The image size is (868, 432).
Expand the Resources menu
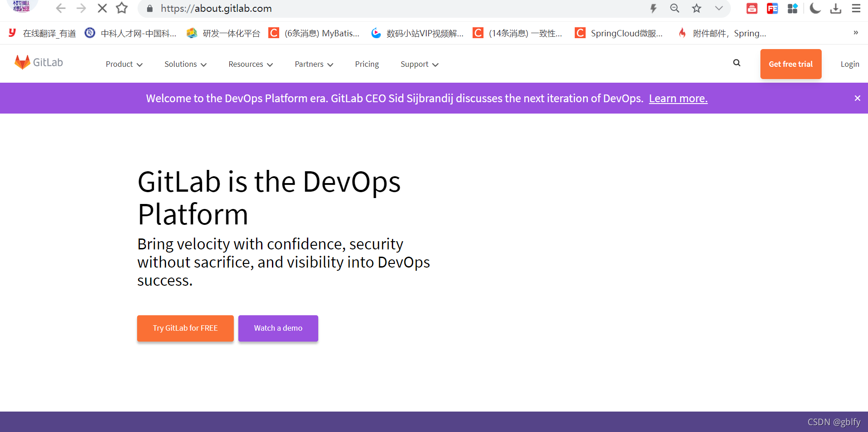click(251, 64)
